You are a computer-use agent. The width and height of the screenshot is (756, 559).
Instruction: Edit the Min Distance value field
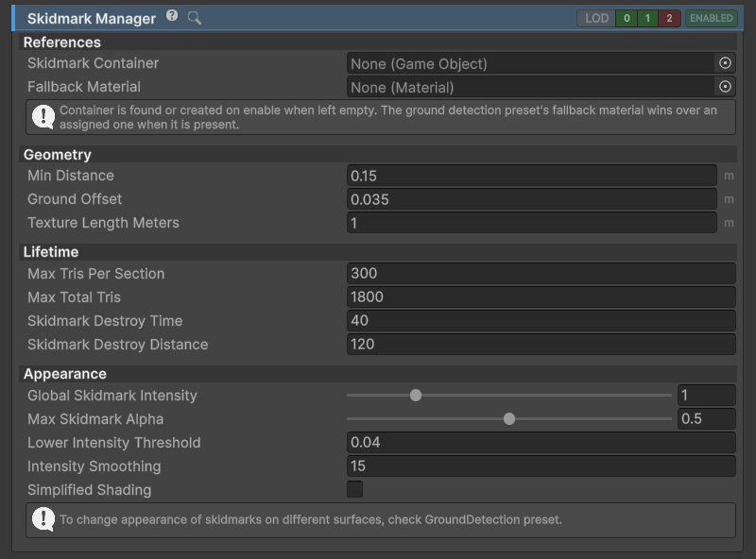click(x=532, y=176)
